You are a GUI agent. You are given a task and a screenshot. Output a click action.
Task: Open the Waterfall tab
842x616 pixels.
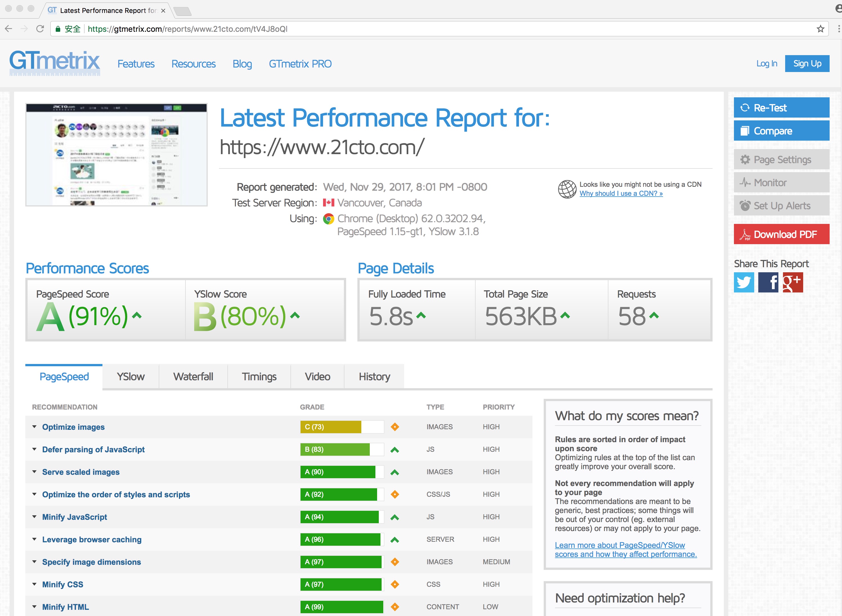click(193, 377)
